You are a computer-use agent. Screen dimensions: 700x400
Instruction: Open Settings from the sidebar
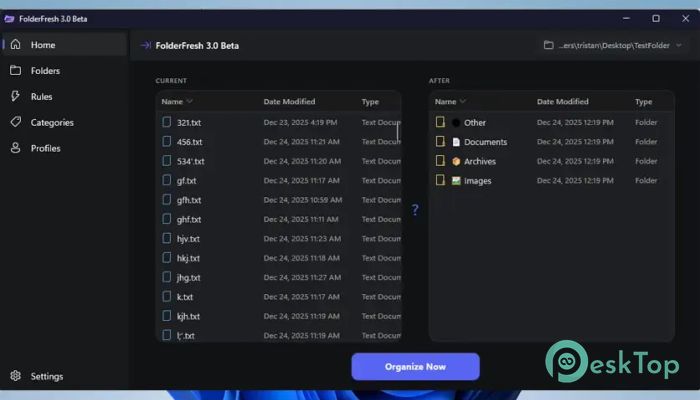[x=64, y=376]
